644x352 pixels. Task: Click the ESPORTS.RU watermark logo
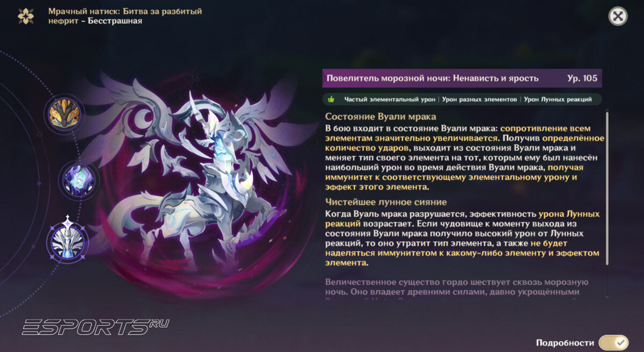[x=96, y=326]
